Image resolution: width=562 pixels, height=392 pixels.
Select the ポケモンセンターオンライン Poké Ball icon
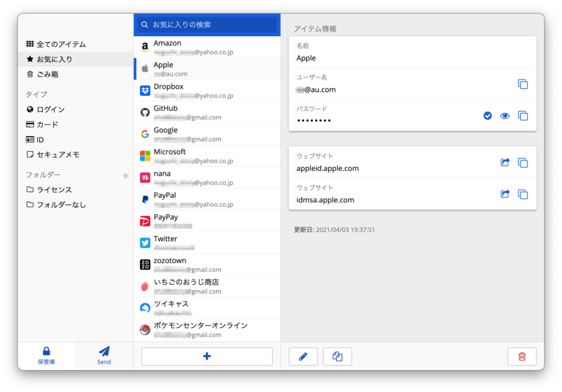[145, 329]
